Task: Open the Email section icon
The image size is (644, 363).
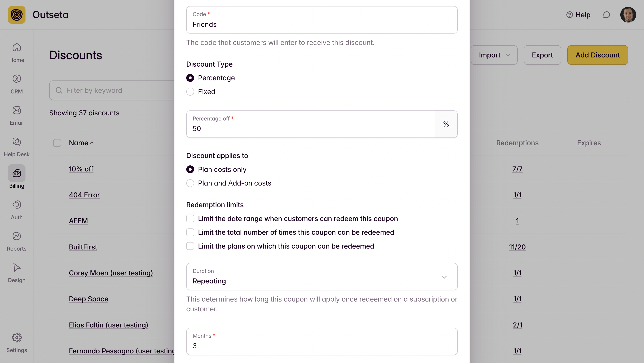Action: click(x=17, y=110)
